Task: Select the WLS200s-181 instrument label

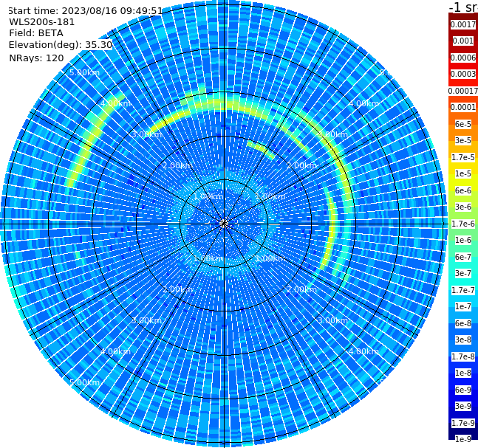Action: 42,22
